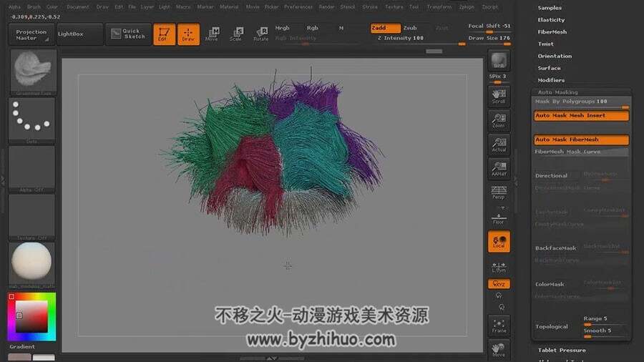Open the Alpha Off selector

(x=32, y=169)
